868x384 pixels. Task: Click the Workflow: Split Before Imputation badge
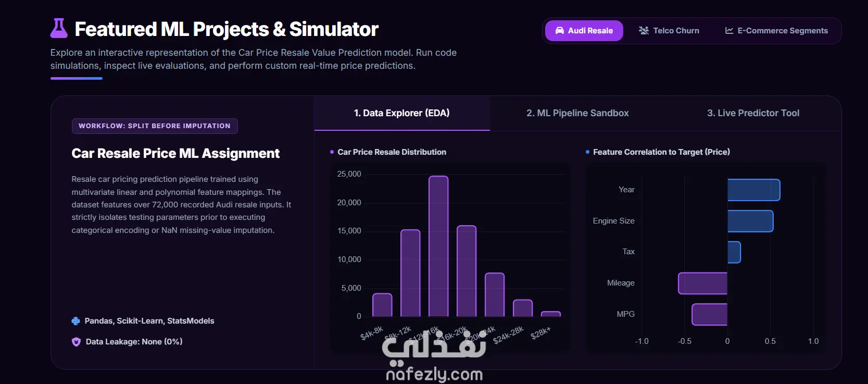click(155, 126)
